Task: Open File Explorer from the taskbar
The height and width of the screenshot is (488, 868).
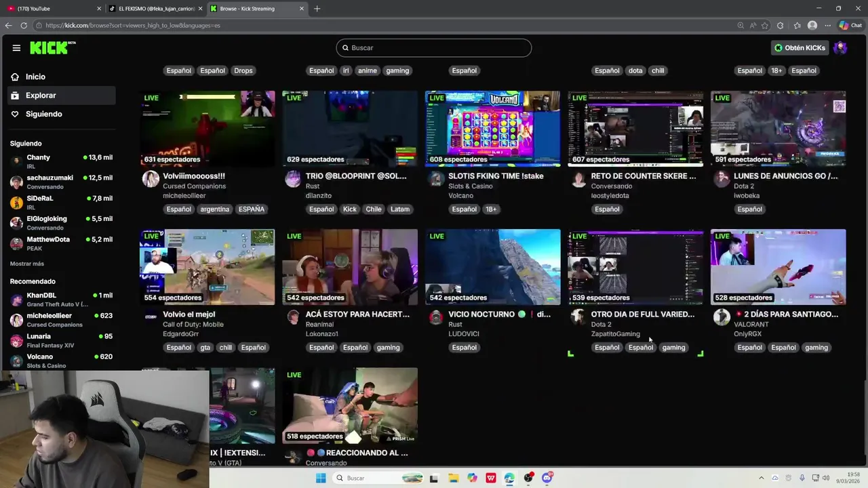Action: [453, 478]
